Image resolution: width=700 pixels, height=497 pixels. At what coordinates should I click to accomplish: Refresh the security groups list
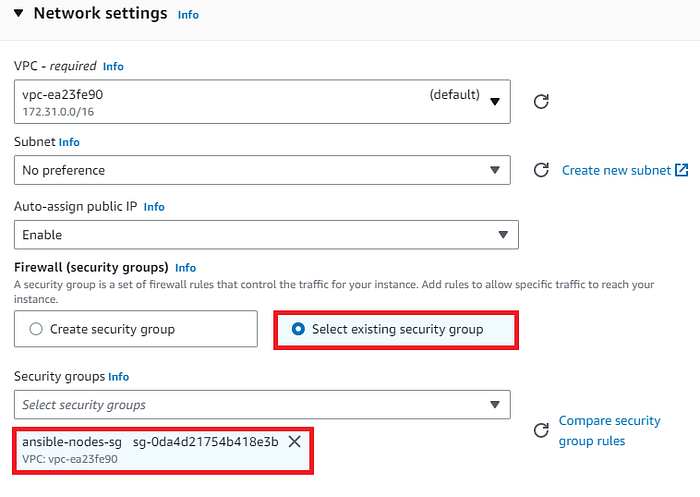(541, 430)
